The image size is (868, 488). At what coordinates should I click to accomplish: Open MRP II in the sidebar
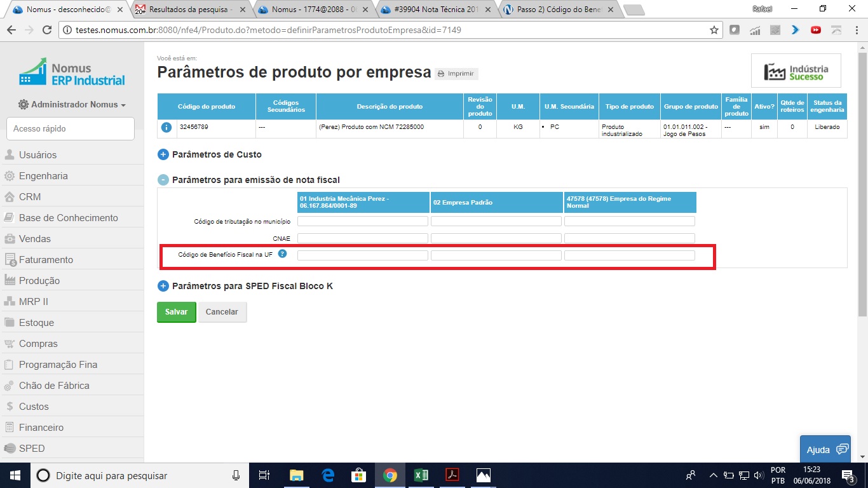[x=72, y=302]
